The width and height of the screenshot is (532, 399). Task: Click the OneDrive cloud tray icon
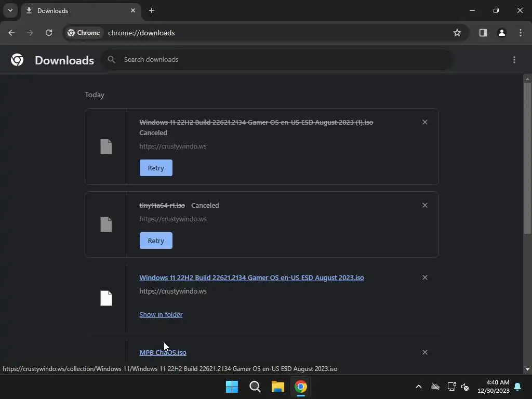435,387
